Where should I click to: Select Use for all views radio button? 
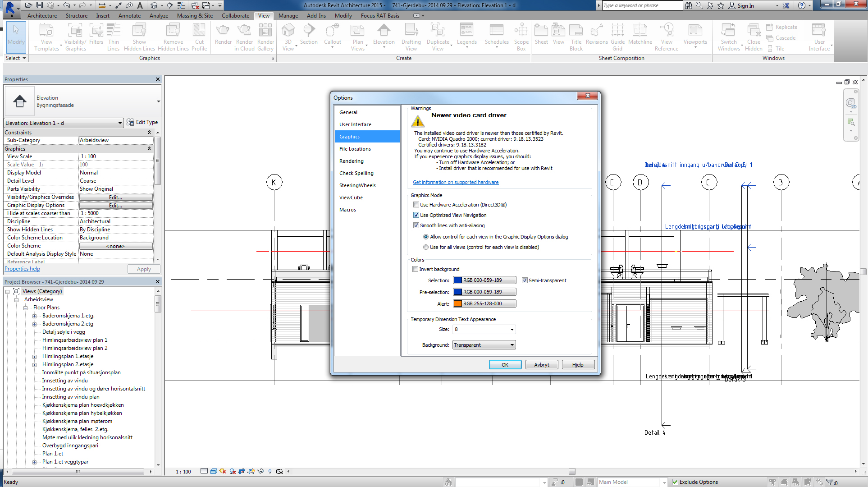click(x=426, y=247)
